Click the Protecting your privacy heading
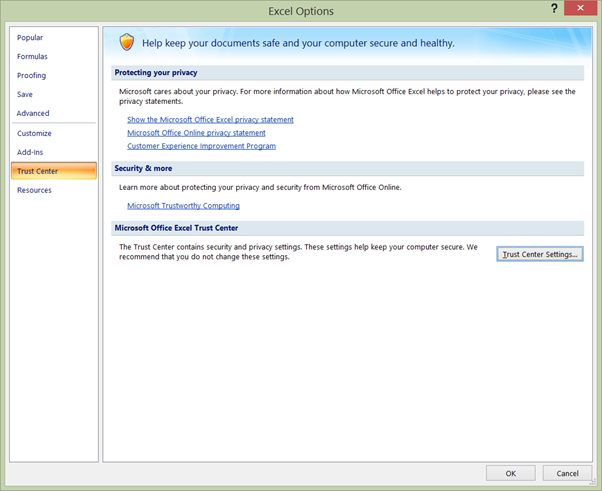This screenshot has height=491, width=602. [x=156, y=73]
